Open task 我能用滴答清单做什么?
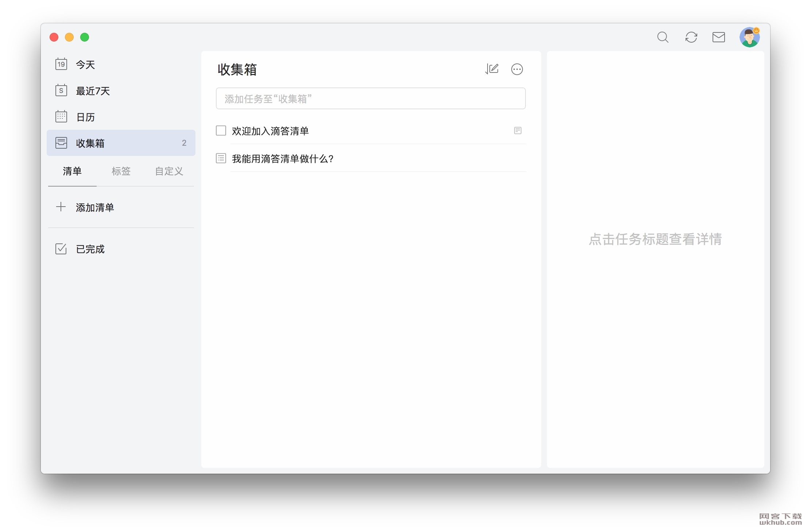 click(x=283, y=159)
